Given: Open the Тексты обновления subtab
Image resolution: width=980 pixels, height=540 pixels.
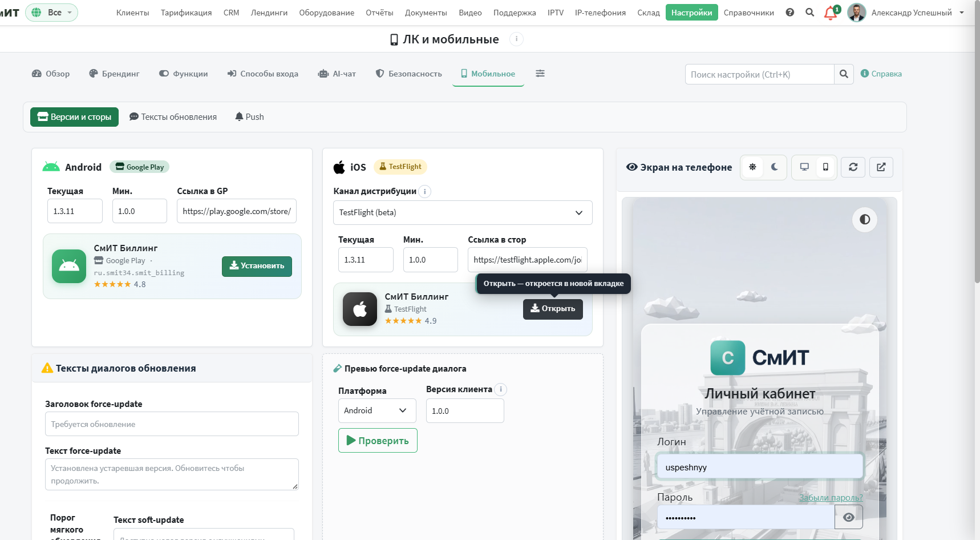Looking at the screenshot, I should pyautogui.click(x=173, y=117).
